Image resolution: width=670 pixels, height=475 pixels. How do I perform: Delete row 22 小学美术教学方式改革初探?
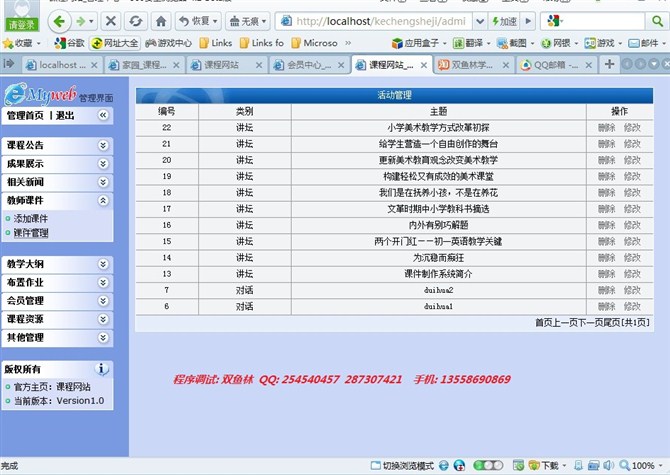pyautogui.click(x=606, y=127)
